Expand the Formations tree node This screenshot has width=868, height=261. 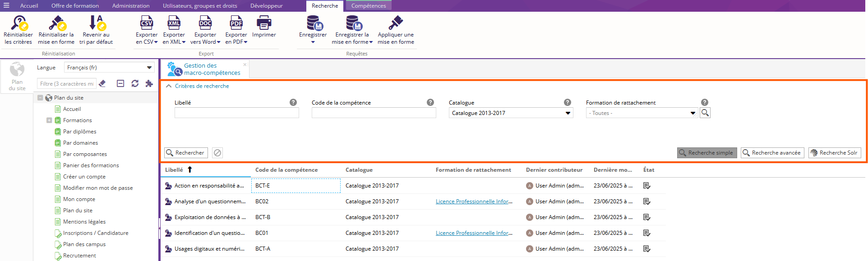(x=49, y=120)
